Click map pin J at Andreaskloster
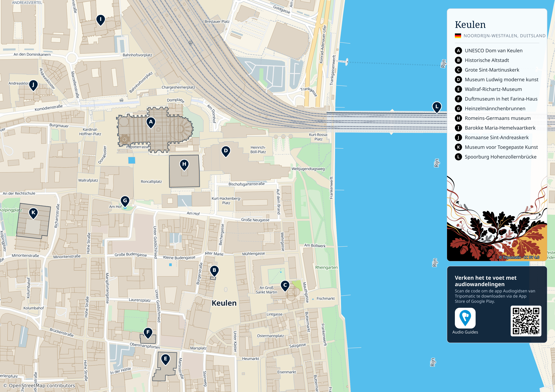 point(33,85)
